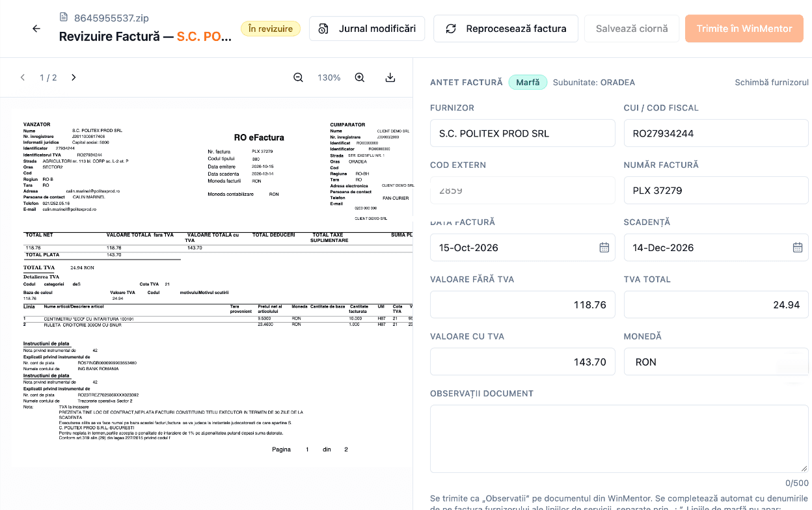
Task: Click the 8645955537.zip file name
Action: pos(111,17)
